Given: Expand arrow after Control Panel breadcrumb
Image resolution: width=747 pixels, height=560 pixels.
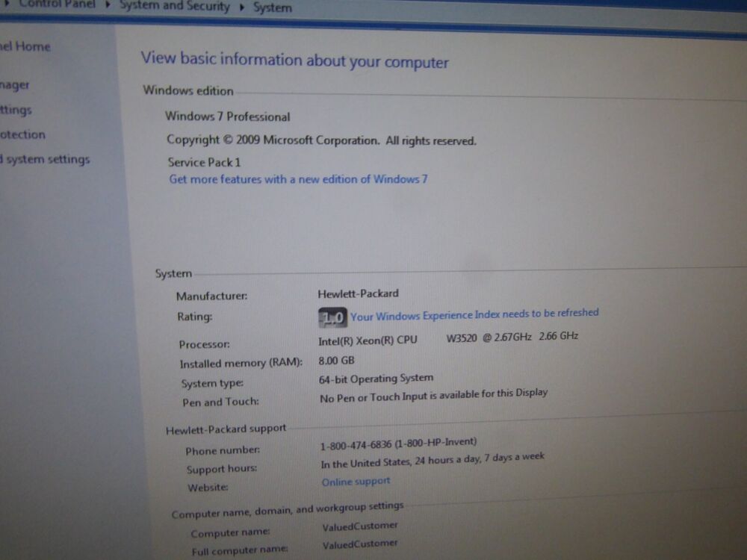Looking at the screenshot, I should click(x=108, y=5).
